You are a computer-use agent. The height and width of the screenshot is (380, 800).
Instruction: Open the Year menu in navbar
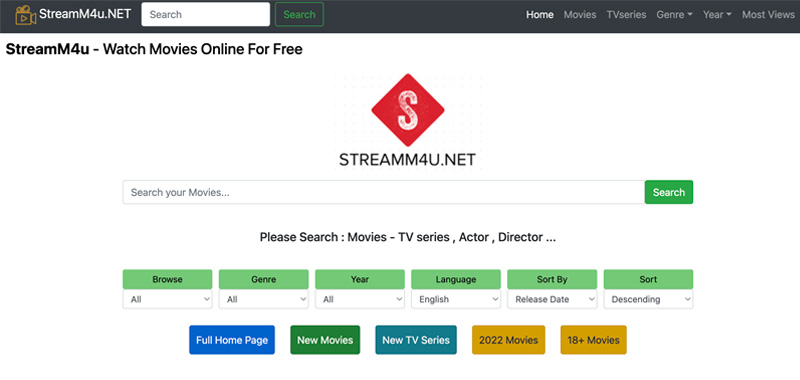tap(717, 15)
